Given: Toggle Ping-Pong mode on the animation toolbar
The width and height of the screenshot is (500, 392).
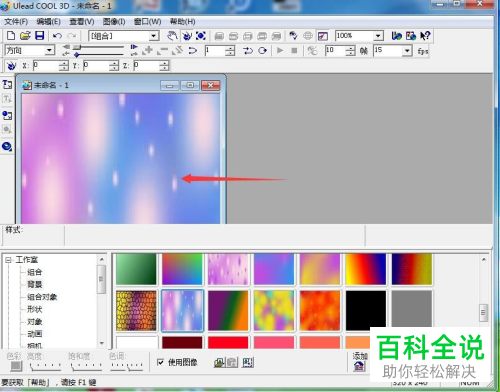Looking at the screenshot, I should coord(248,51).
